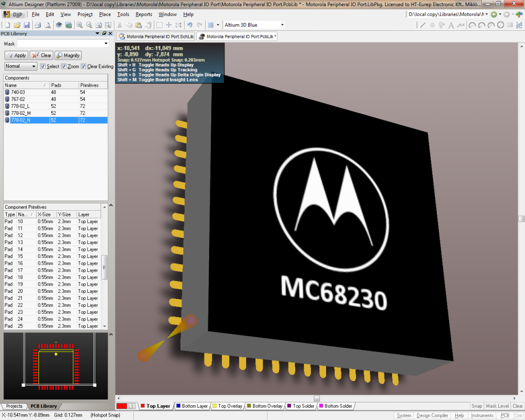Click the Magnify button

pos(68,55)
